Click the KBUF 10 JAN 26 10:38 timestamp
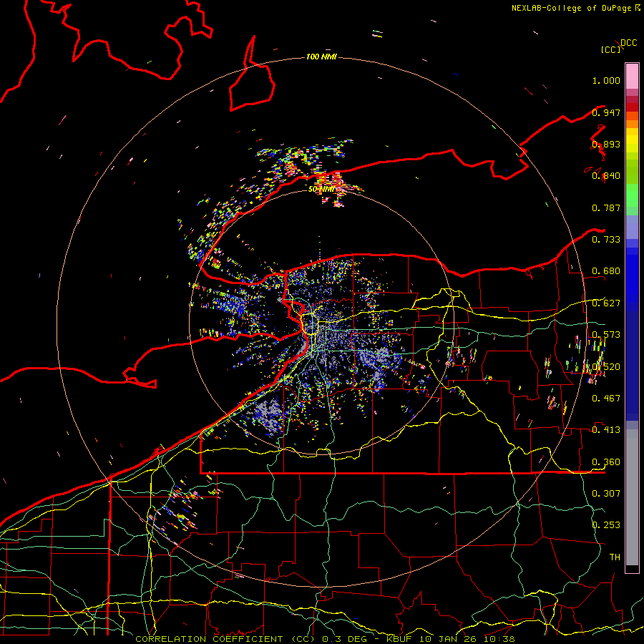This screenshot has height=644, width=644. (451, 639)
